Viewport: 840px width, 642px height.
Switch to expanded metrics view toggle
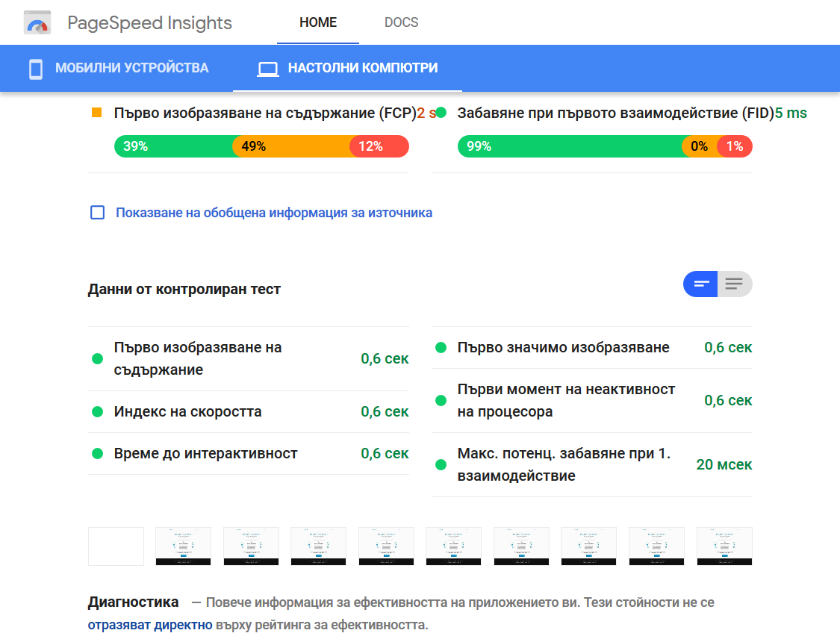click(x=735, y=284)
